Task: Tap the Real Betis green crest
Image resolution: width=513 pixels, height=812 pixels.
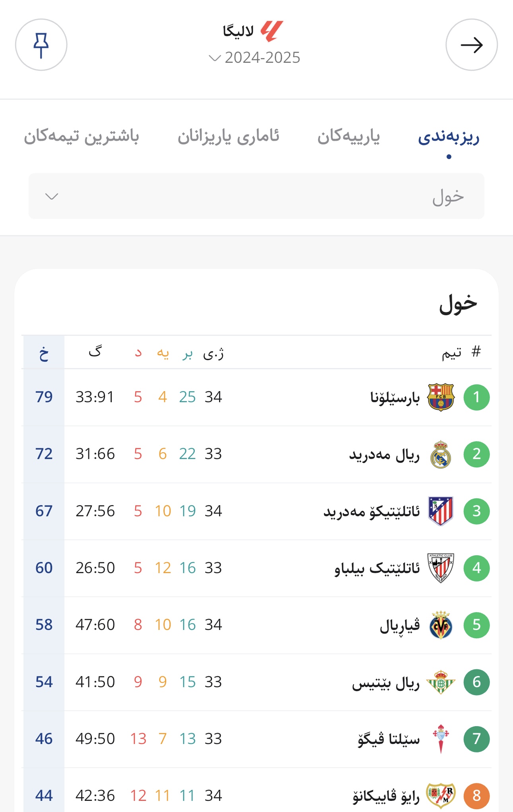Action: [x=441, y=682]
